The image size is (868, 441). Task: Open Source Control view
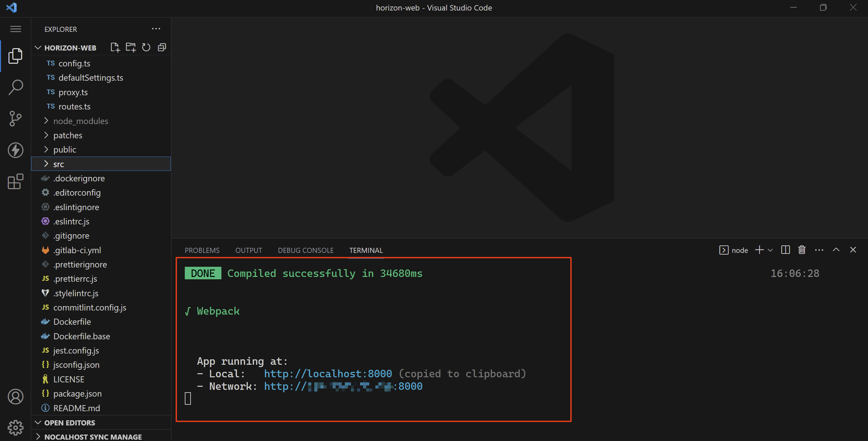point(15,119)
